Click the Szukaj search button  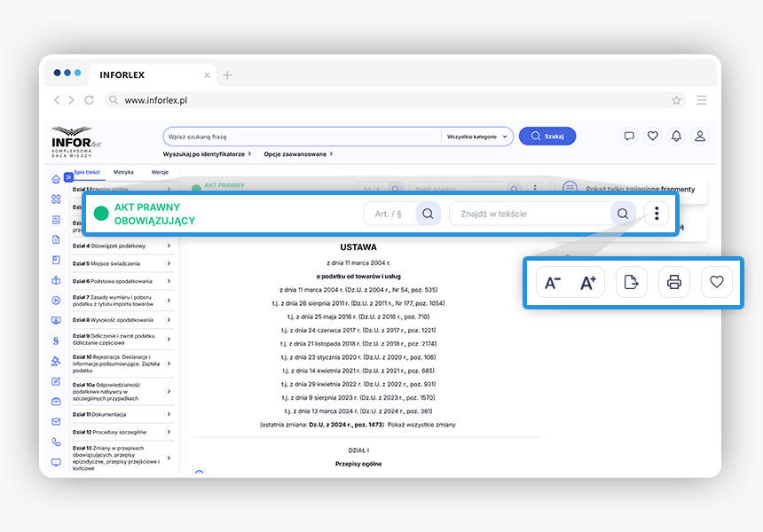547,137
